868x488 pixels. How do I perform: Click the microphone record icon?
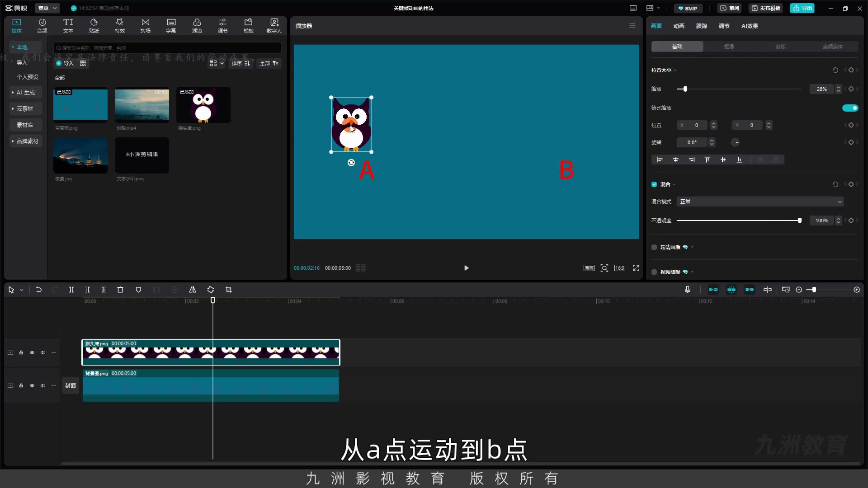click(x=688, y=290)
